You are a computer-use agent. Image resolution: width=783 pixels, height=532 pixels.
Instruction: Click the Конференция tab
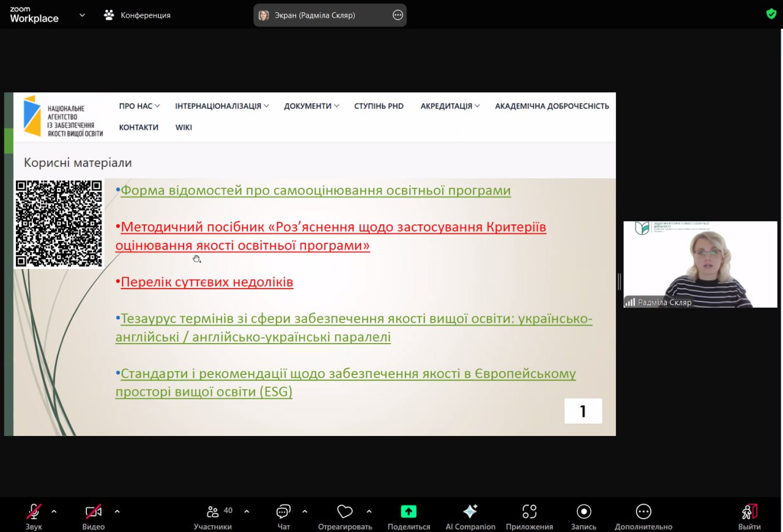point(138,15)
